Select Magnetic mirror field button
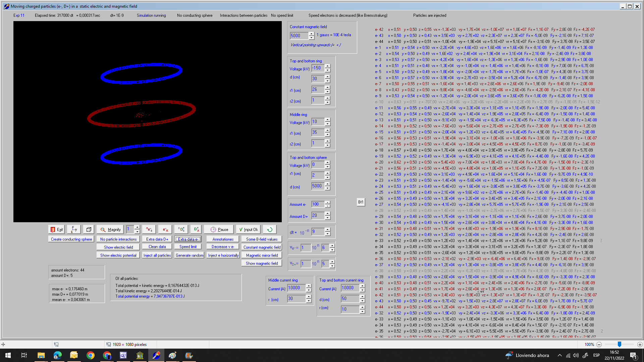 click(x=262, y=255)
